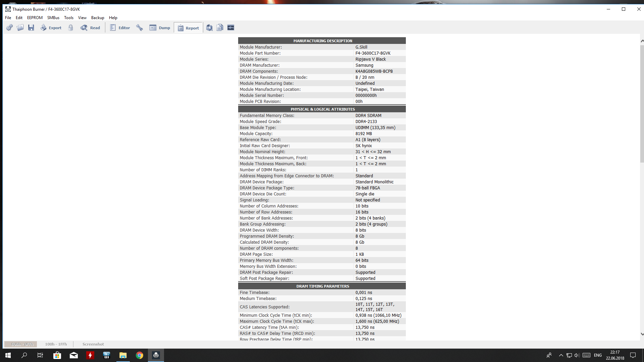Click the open folder toolbar icon
This screenshot has width=644, height=362.
20,28
